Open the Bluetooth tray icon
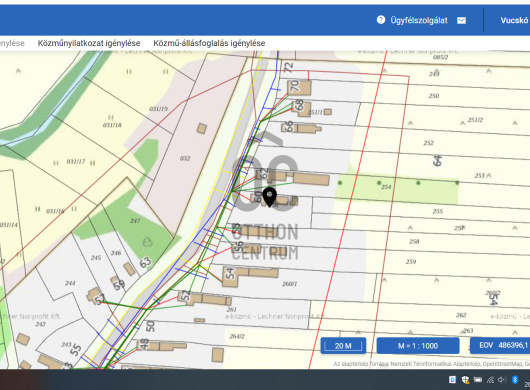530x390 pixels. 515,380
